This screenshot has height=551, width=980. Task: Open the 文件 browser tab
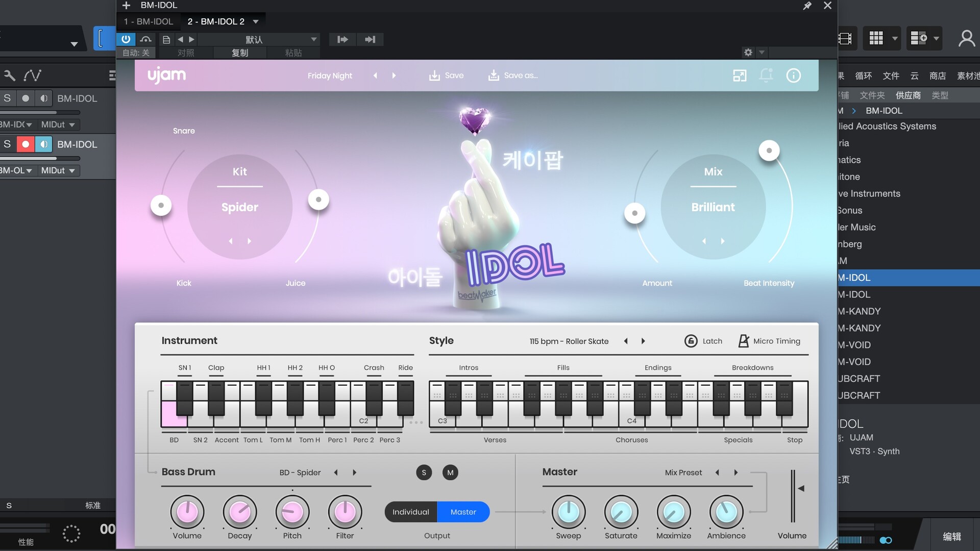[891, 76]
